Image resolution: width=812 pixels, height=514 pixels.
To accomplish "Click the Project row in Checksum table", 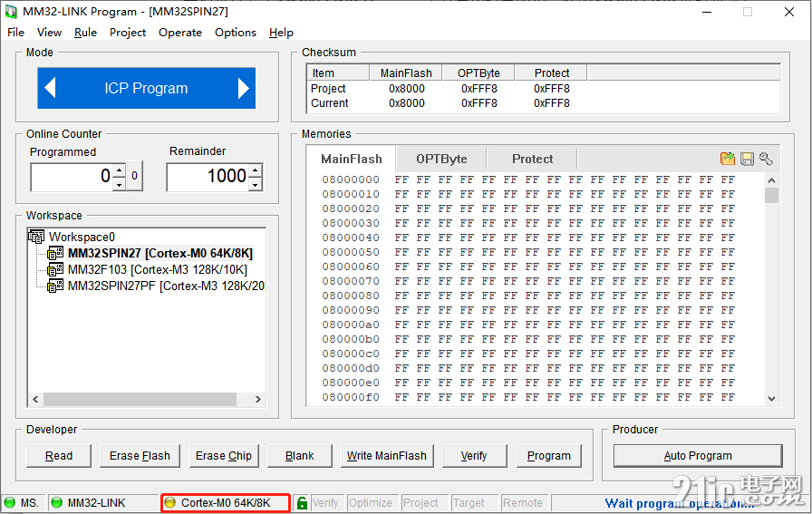I will (x=543, y=89).
